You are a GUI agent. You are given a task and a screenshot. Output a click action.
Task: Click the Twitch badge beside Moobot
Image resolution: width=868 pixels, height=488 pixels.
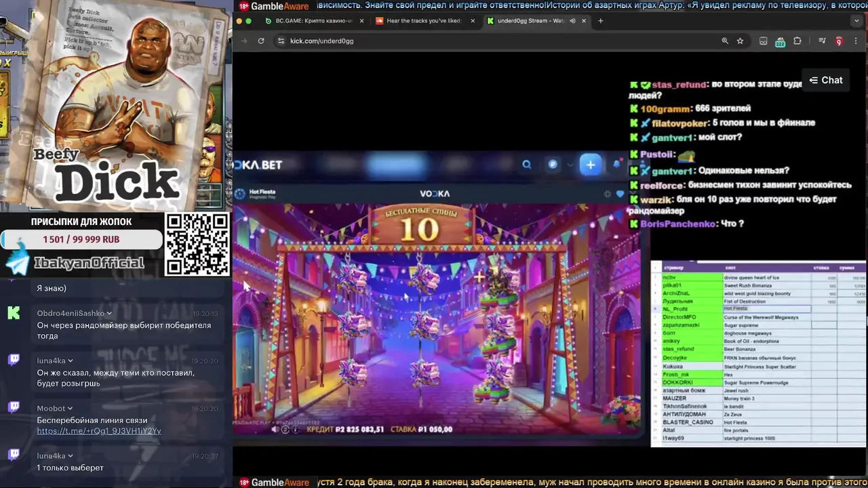pyautogui.click(x=14, y=407)
